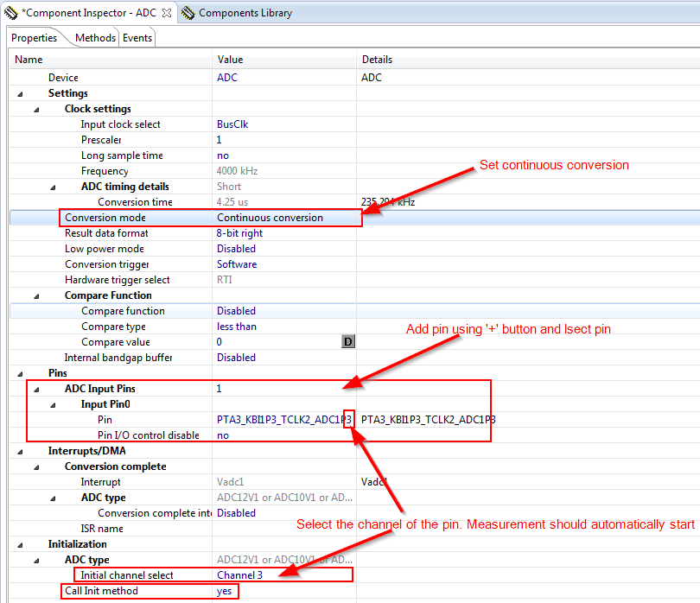Toggle Compare function Disabled value
This screenshot has height=603, width=700.
(x=236, y=311)
